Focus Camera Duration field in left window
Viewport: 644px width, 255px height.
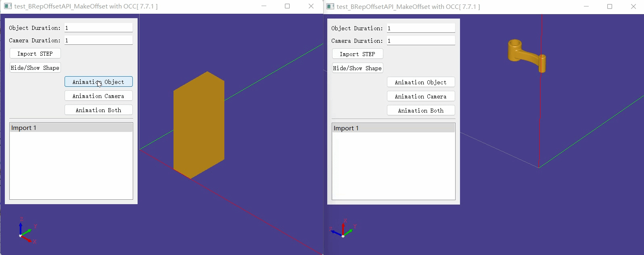click(x=98, y=40)
